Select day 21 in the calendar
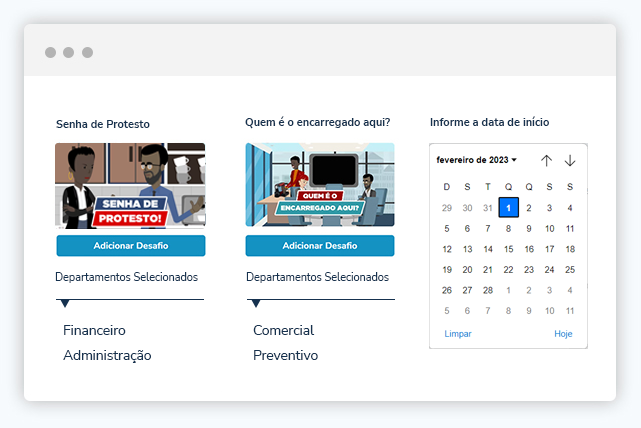641x428 pixels. 488,270
